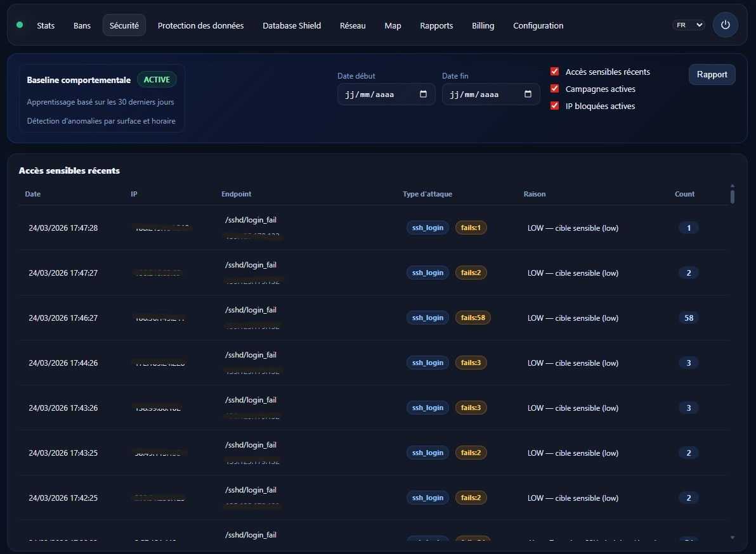Viewport: 756px width, 554px height.
Task: Open calendar picker in Date fin field
Action: [528, 94]
